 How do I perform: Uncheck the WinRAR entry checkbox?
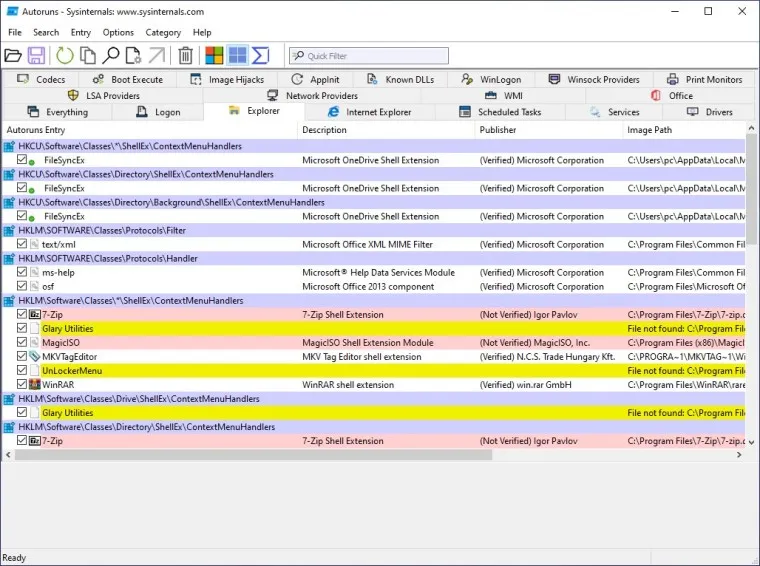22,384
